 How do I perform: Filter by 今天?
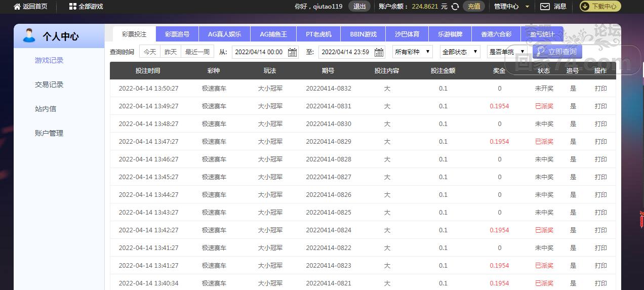coord(150,52)
